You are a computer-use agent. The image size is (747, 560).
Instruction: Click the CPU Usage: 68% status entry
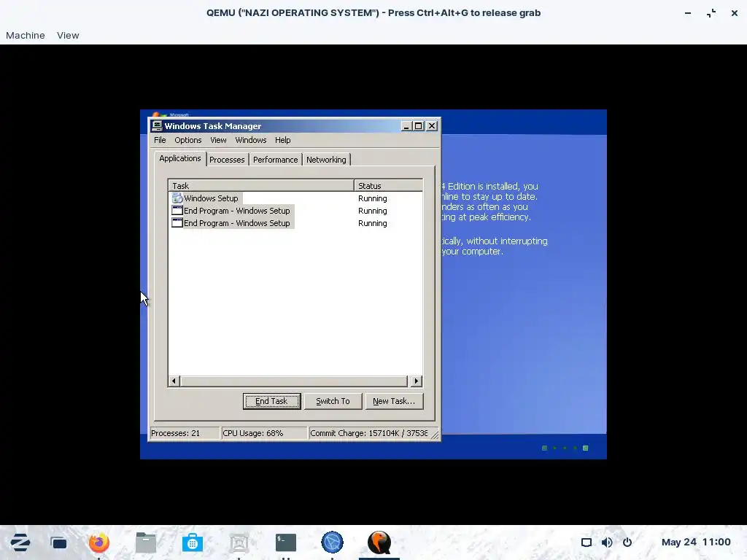point(264,433)
